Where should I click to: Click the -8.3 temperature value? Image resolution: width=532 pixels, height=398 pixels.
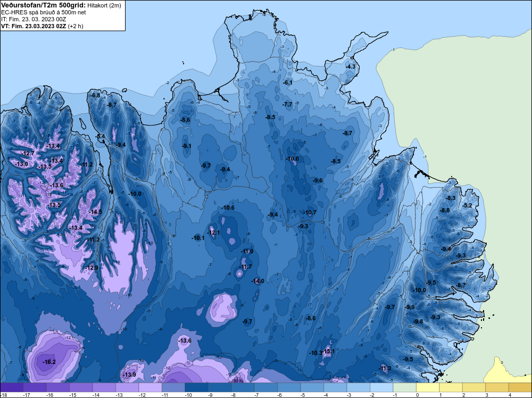click(451, 198)
